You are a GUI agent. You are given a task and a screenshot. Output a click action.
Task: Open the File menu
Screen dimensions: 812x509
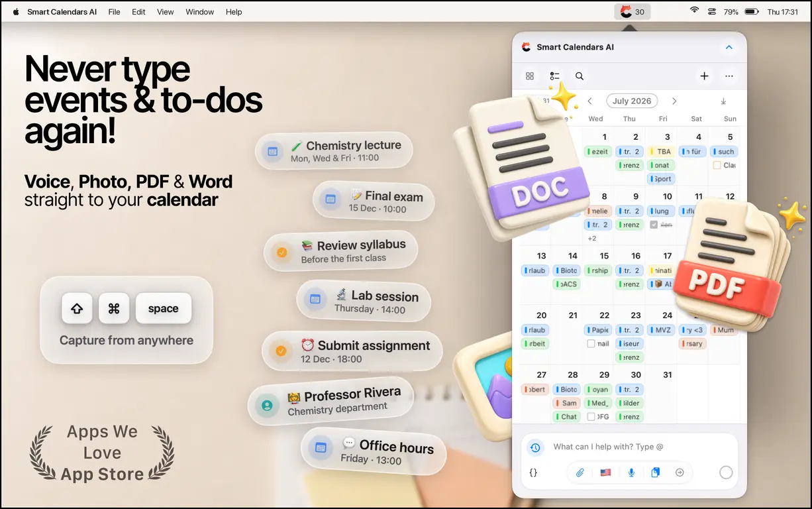coord(115,12)
